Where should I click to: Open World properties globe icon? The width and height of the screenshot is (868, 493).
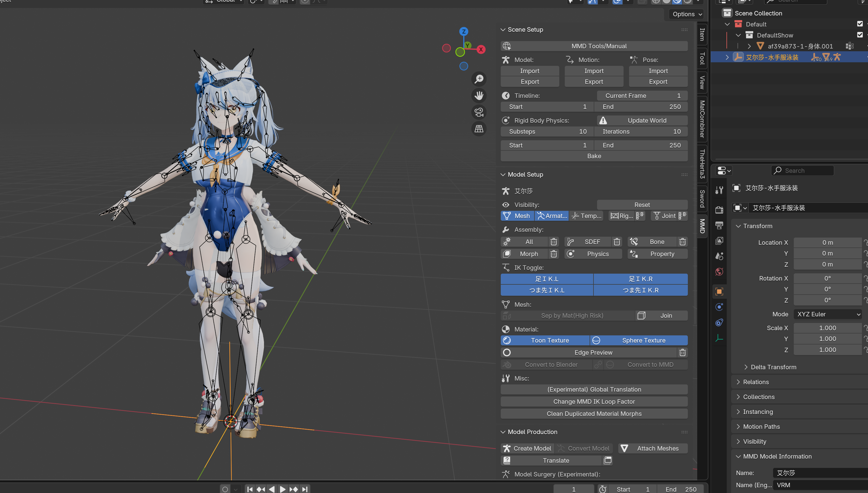point(719,271)
